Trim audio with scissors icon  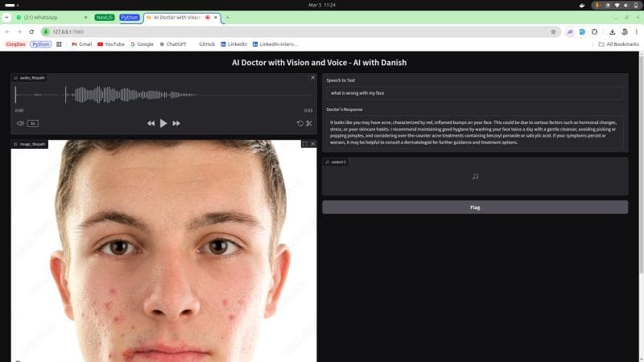pyautogui.click(x=309, y=123)
